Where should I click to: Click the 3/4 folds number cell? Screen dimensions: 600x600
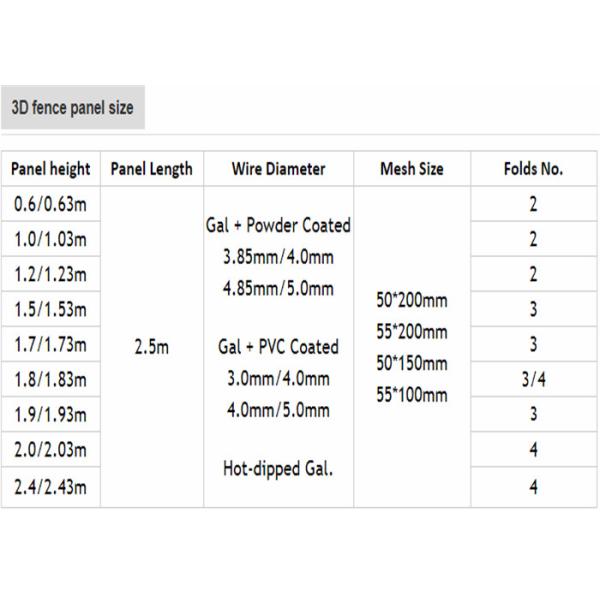(534, 381)
